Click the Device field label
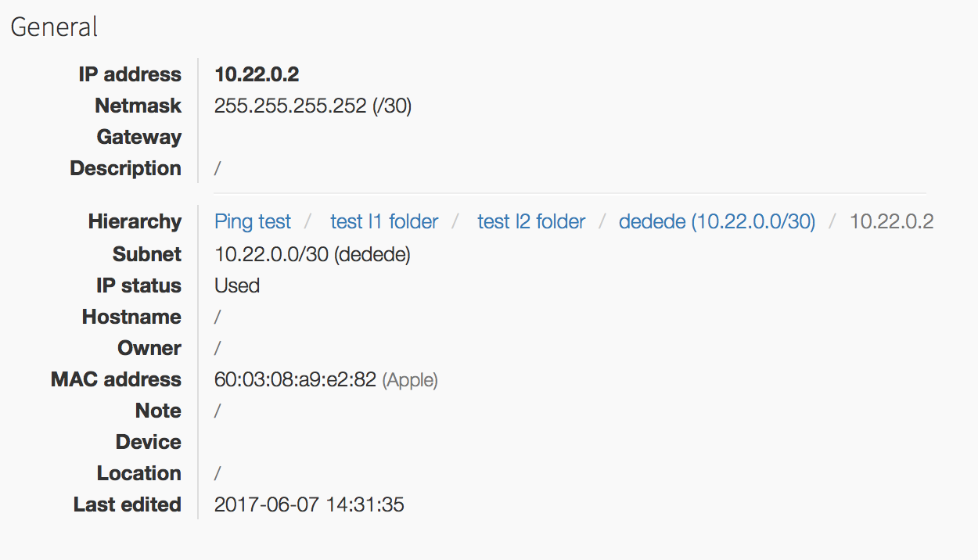The height and width of the screenshot is (560, 978). 148,441
